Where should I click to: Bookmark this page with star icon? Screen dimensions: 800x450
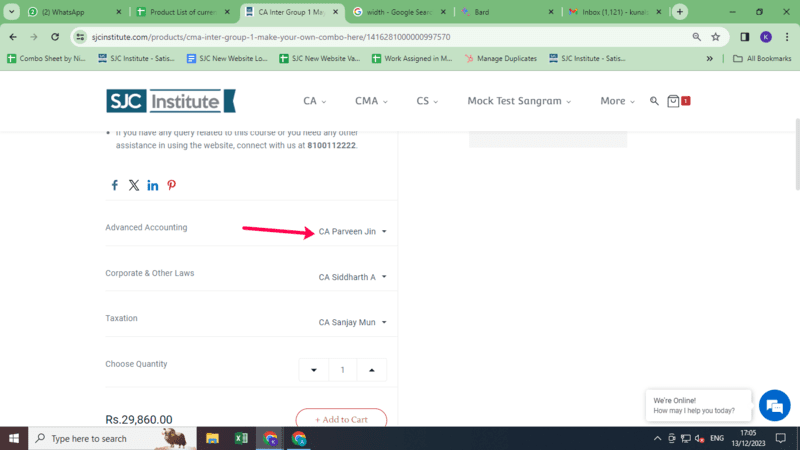pyautogui.click(x=716, y=37)
